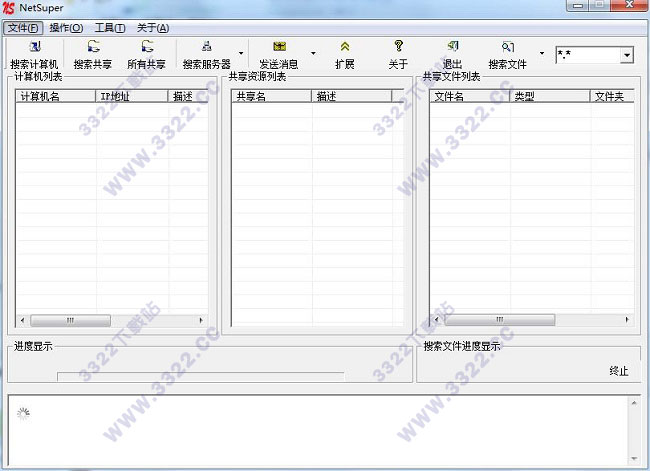The height and width of the screenshot is (471, 650).
Task: Open the dropdown arrow beside 搜索文件
Action: [541, 53]
